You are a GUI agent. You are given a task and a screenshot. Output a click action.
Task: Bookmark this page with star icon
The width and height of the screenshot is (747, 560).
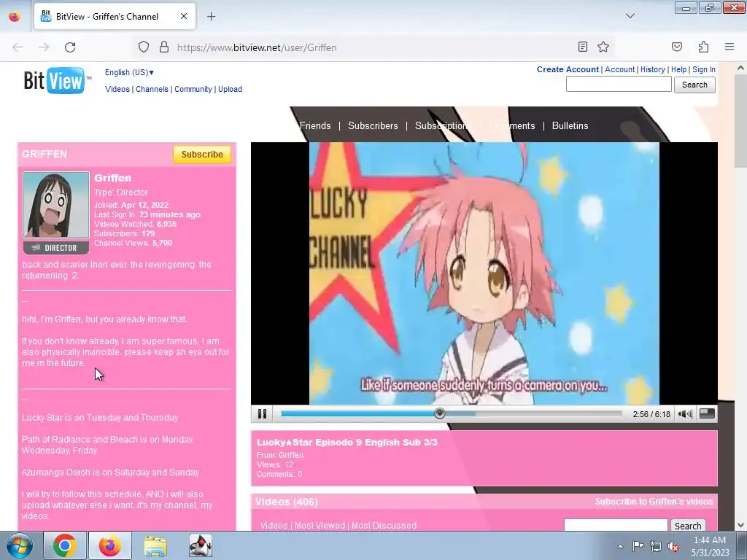click(603, 47)
